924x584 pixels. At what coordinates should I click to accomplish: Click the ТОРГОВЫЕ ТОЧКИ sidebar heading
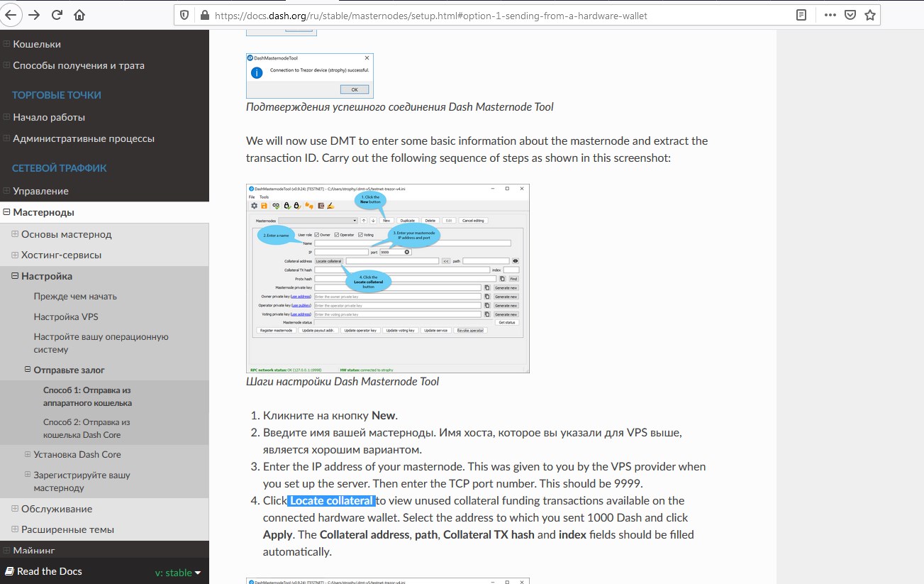point(57,95)
